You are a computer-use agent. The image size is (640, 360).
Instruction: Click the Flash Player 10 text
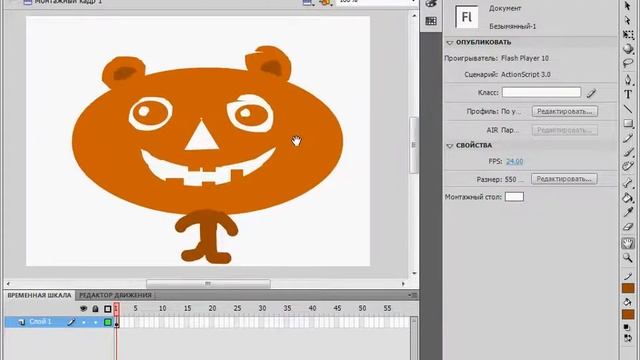525,58
